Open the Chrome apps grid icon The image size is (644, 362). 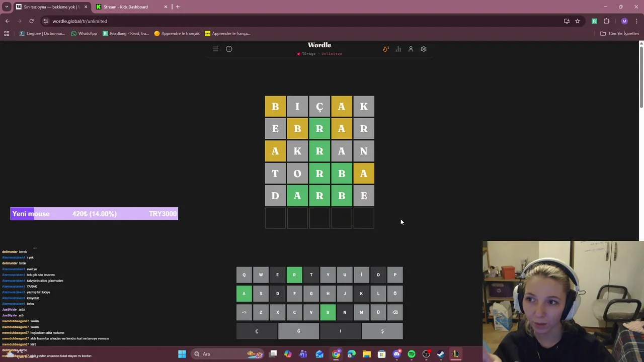[x=7, y=34]
